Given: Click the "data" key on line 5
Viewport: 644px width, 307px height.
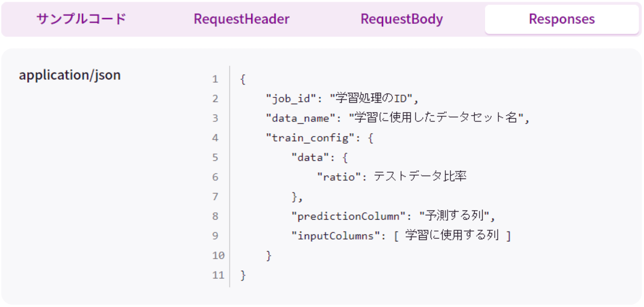Looking at the screenshot, I should click(310, 157).
